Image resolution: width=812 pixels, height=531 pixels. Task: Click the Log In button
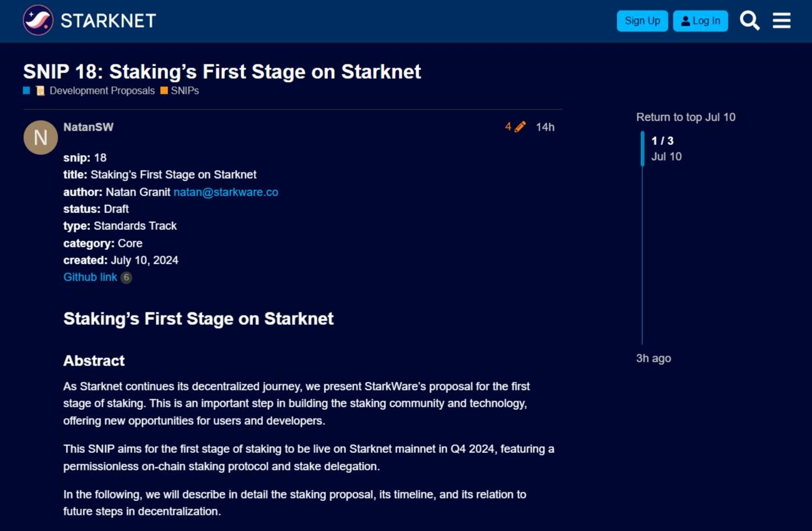pyautogui.click(x=700, y=21)
